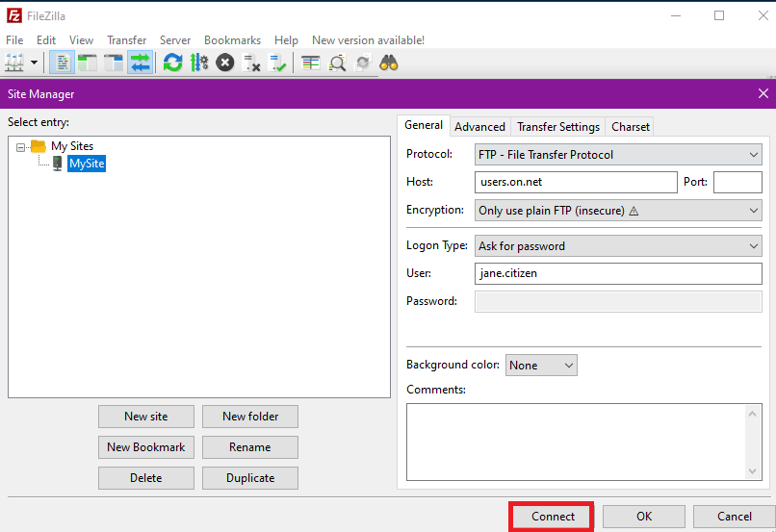Screen dimensions: 776x532
Task: Click the Delete button
Action: [146, 477]
